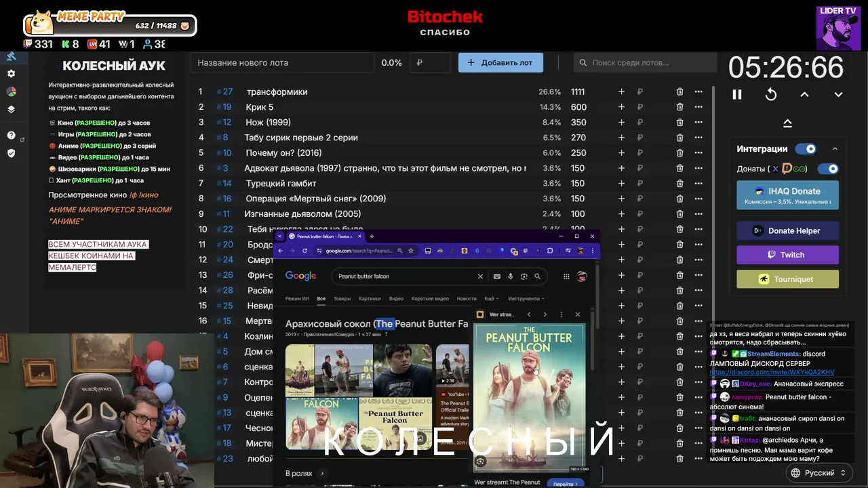Open a new tab in Chrome
868x488 pixels.
point(372,236)
